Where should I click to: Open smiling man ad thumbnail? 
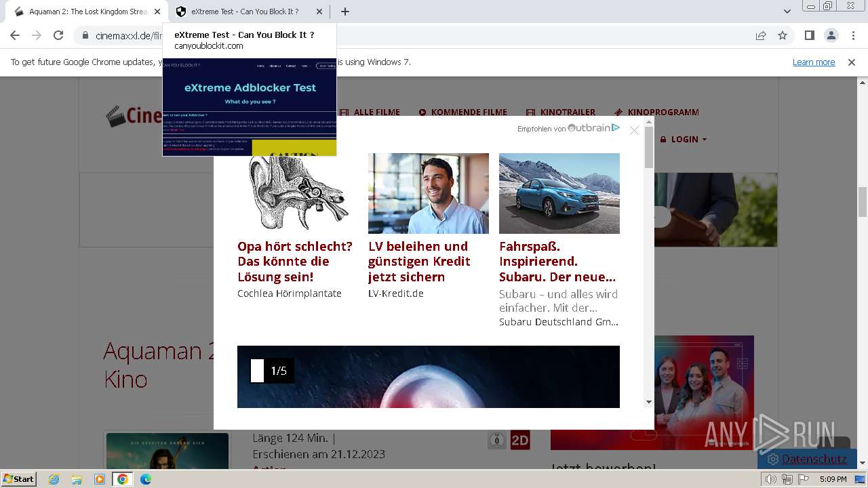click(429, 193)
